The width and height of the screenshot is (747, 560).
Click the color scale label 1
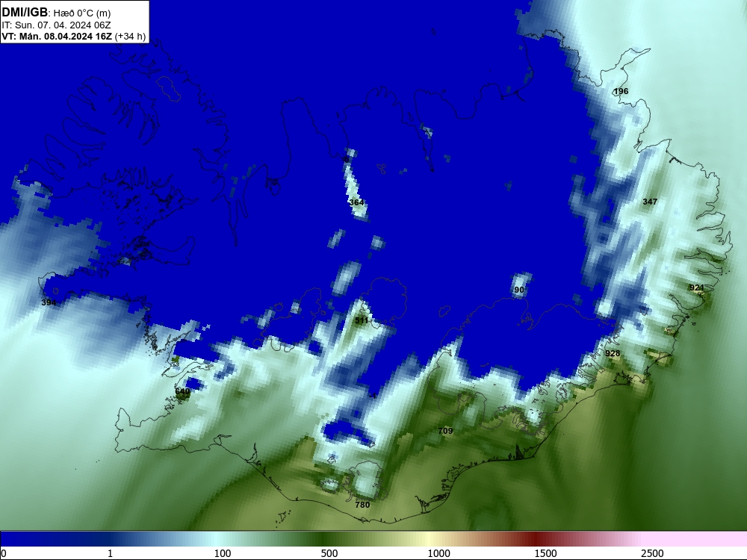[x=110, y=553]
